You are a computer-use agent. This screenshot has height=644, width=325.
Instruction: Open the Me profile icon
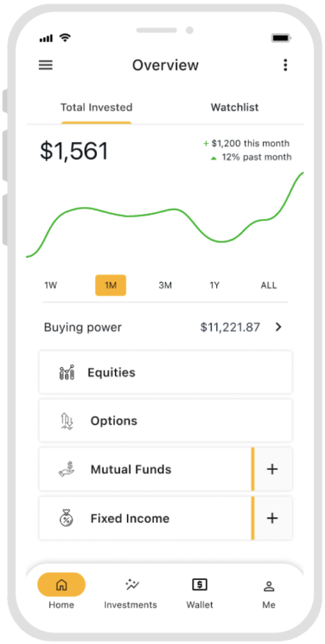coord(269,592)
